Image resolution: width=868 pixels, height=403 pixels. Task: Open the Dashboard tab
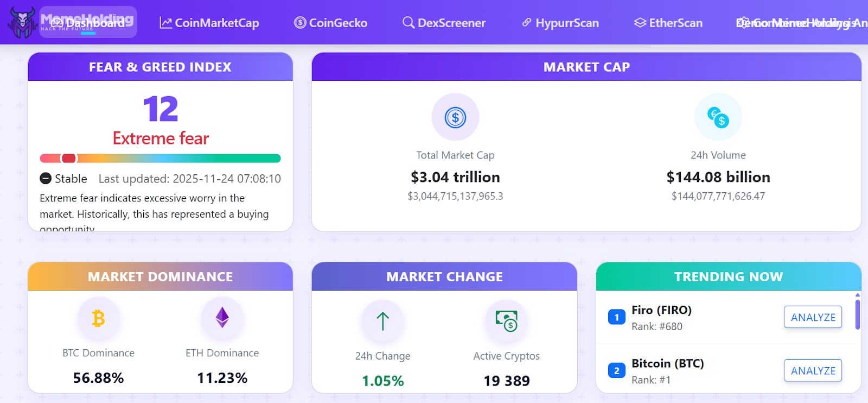89,23
